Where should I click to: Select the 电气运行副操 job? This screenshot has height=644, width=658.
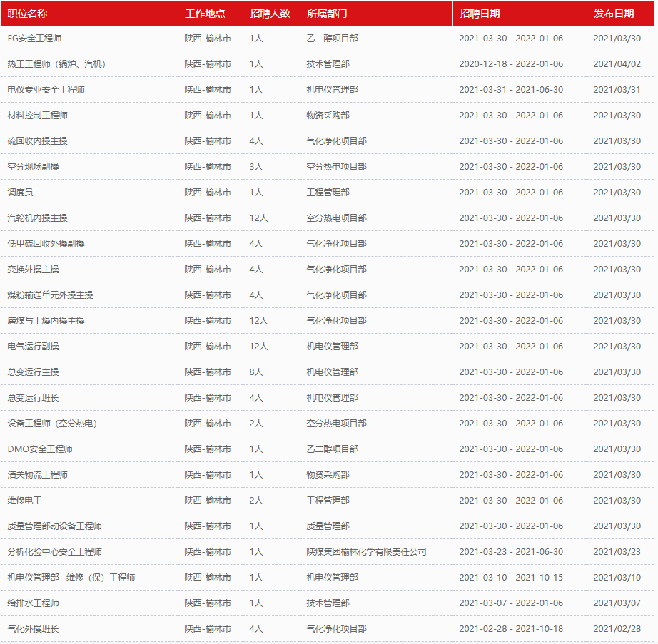coord(33,347)
